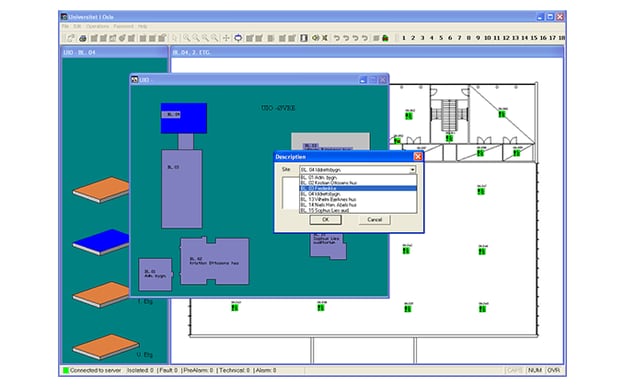635x387 pixels.
Task: Click the OK button in Description dialog
Action: [x=326, y=220]
